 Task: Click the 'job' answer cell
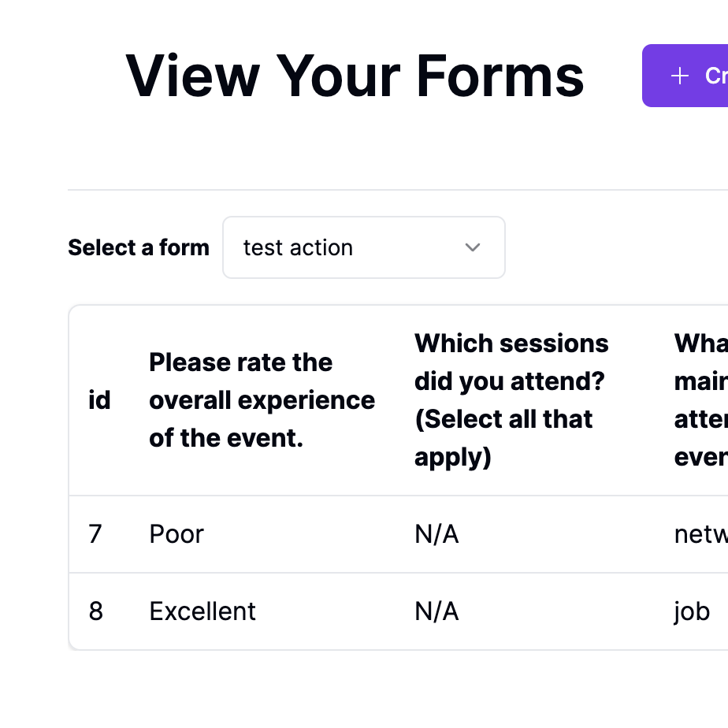(x=691, y=611)
